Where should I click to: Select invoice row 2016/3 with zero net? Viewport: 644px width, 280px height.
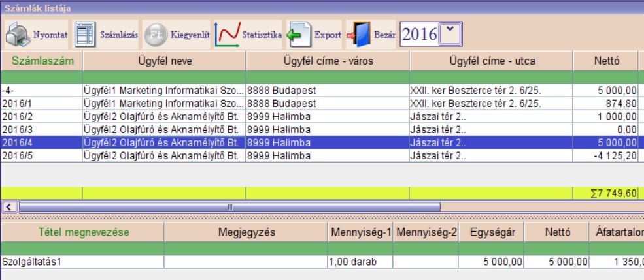coord(42,129)
